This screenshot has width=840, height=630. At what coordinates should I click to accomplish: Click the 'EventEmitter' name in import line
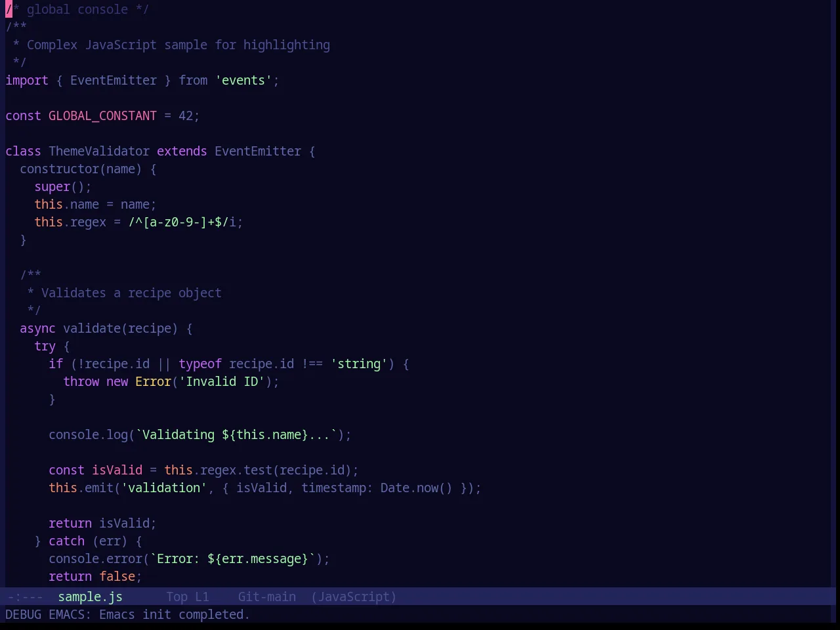114,80
